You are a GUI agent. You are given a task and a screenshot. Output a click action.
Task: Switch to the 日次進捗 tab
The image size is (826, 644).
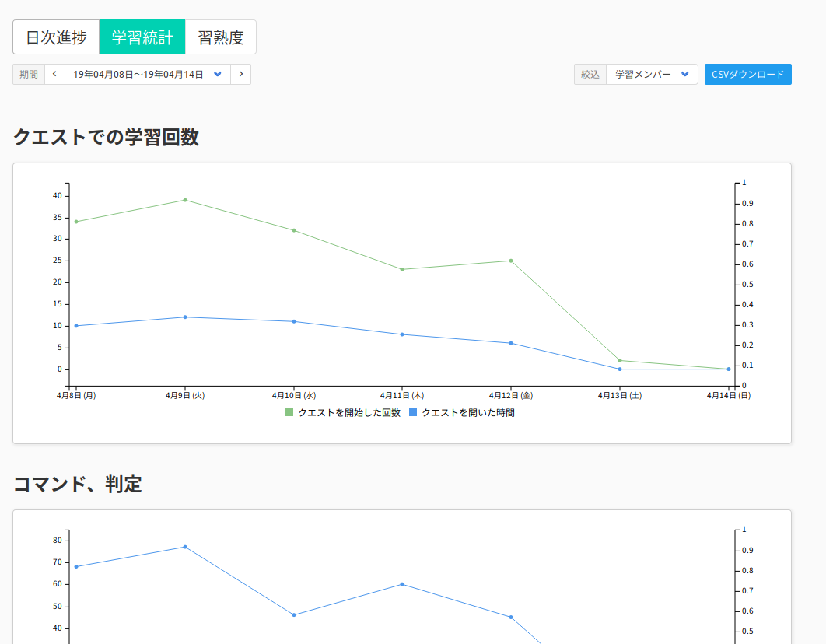[x=56, y=37]
